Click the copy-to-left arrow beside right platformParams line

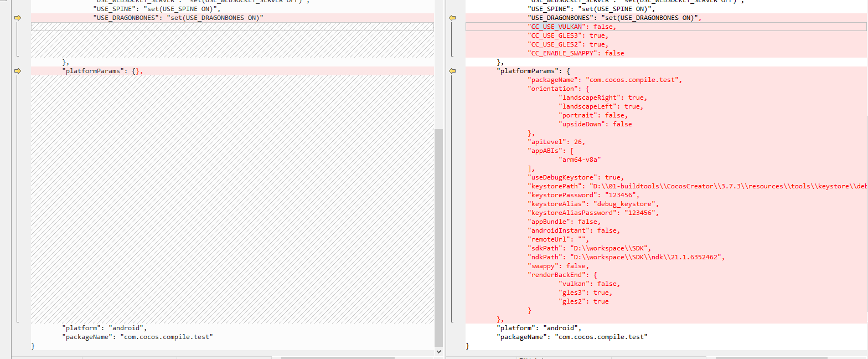click(452, 71)
